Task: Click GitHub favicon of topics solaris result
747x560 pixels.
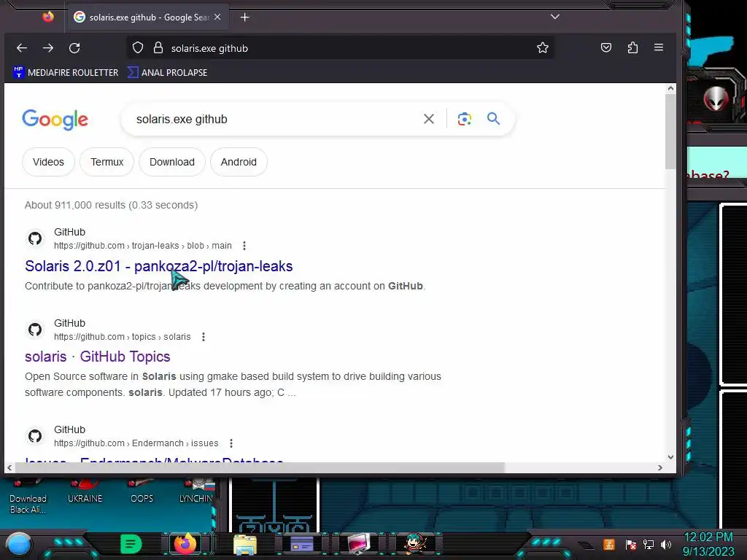Action: click(35, 329)
